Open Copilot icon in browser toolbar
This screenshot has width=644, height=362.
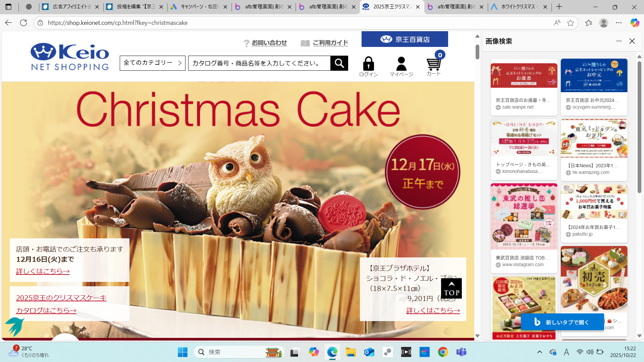pyautogui.click(x=634, y=23)
